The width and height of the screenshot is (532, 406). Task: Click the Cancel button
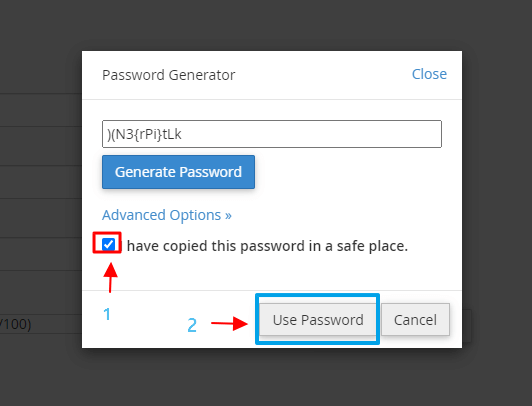(415, 320)
